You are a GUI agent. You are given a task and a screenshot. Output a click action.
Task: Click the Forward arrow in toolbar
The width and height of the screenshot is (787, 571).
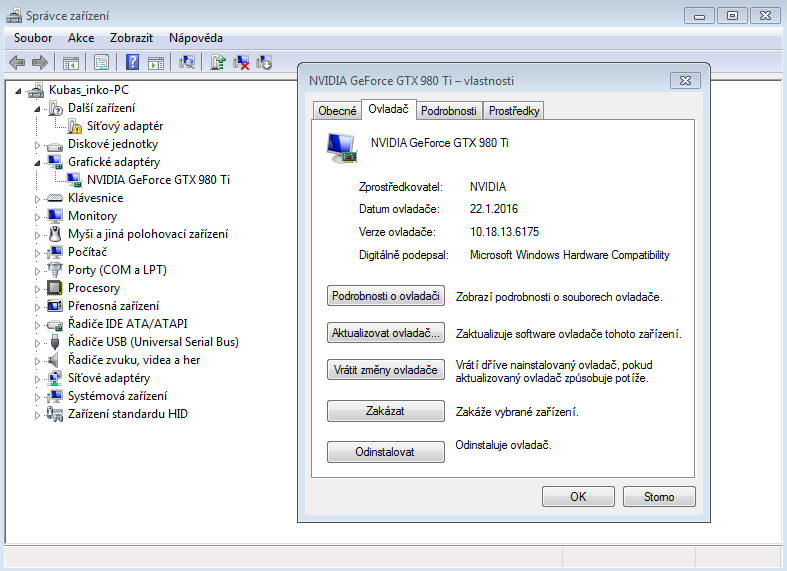tap(40, 63)
